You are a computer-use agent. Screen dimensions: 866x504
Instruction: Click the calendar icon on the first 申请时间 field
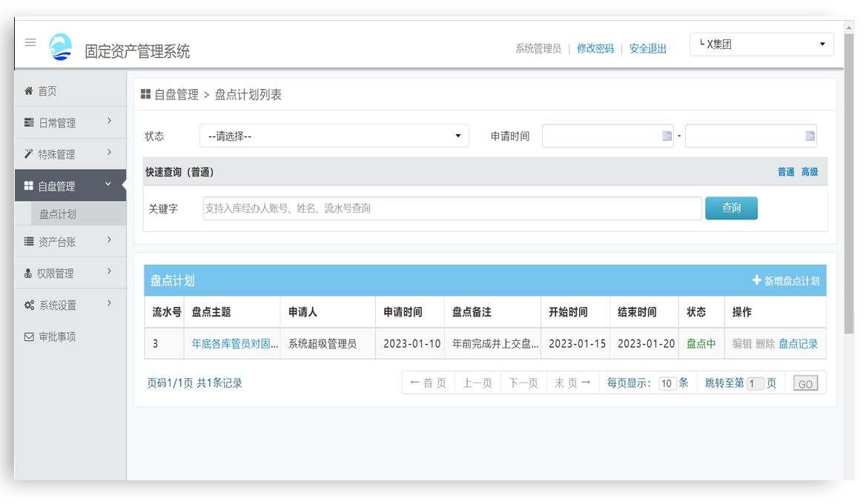(x=666, y=136)
